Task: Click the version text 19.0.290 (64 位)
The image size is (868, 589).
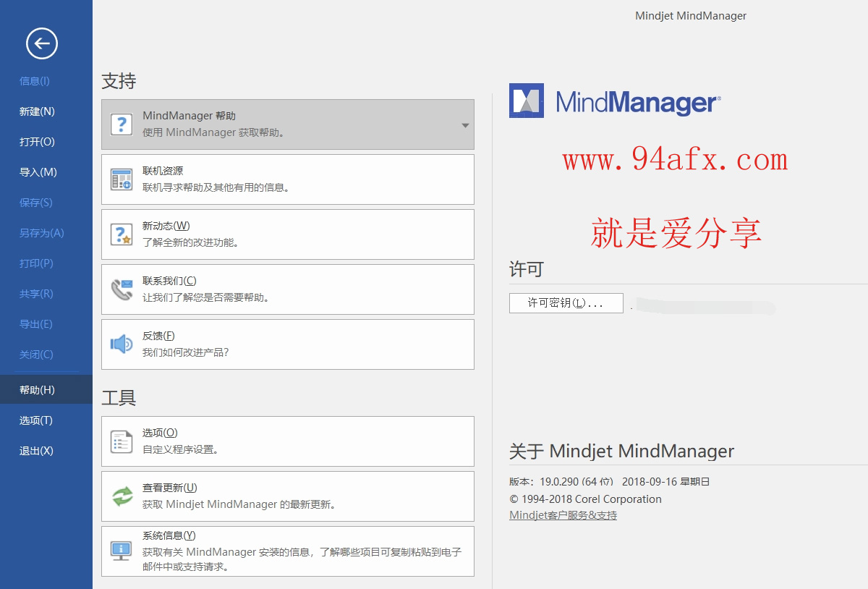Action: click(576, 481)
